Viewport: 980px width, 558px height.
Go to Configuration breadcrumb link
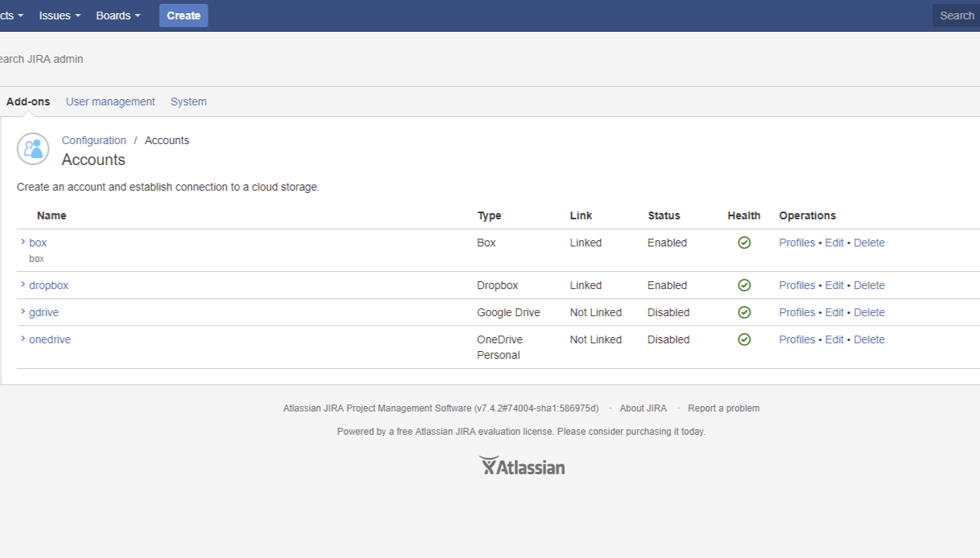[94, 140]
